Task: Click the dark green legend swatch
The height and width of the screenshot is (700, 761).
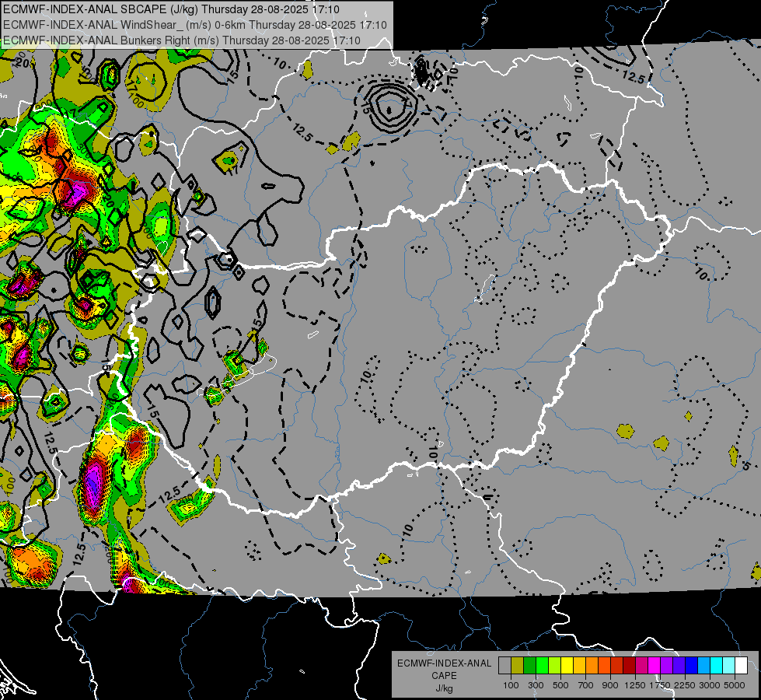Action: click(529, 665)
